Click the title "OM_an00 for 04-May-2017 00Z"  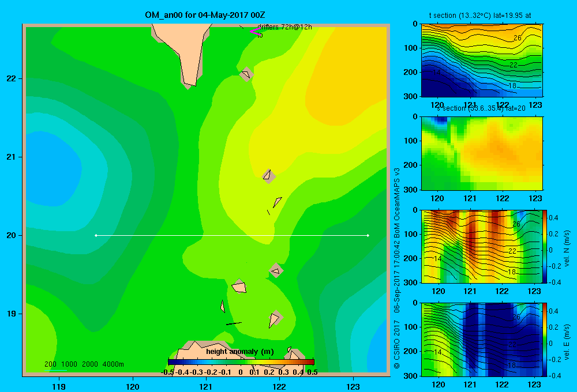coord(205,15)
